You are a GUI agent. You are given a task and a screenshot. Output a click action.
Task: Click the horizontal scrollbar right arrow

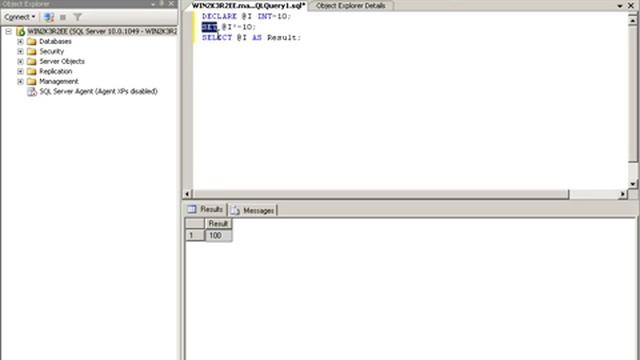point(623,194)
